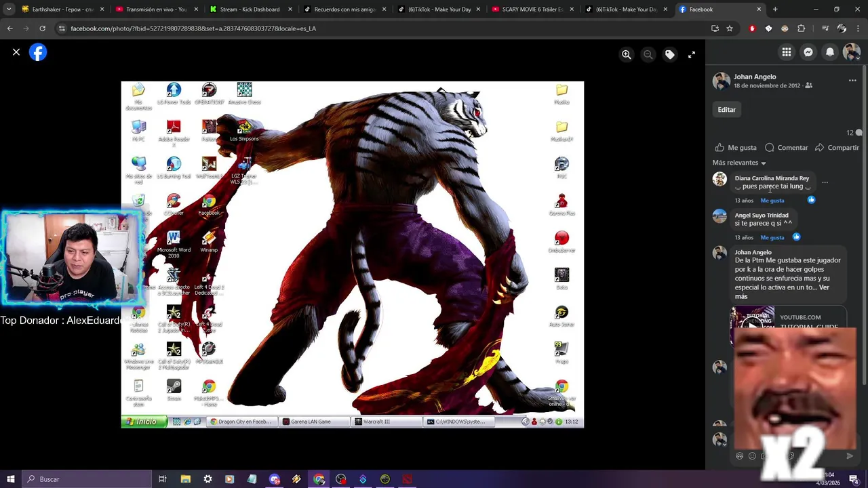The image size is (868, 488).
Task: Go back in browser history
Action: point(9,28)
